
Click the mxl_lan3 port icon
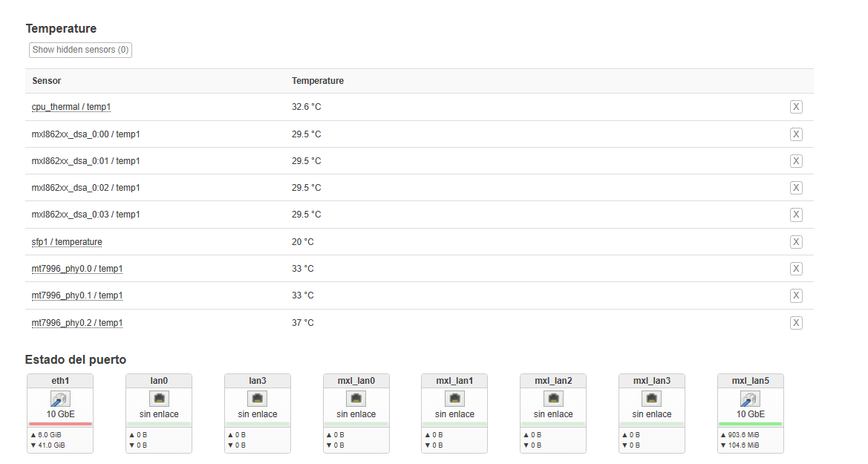coord(652,399)
